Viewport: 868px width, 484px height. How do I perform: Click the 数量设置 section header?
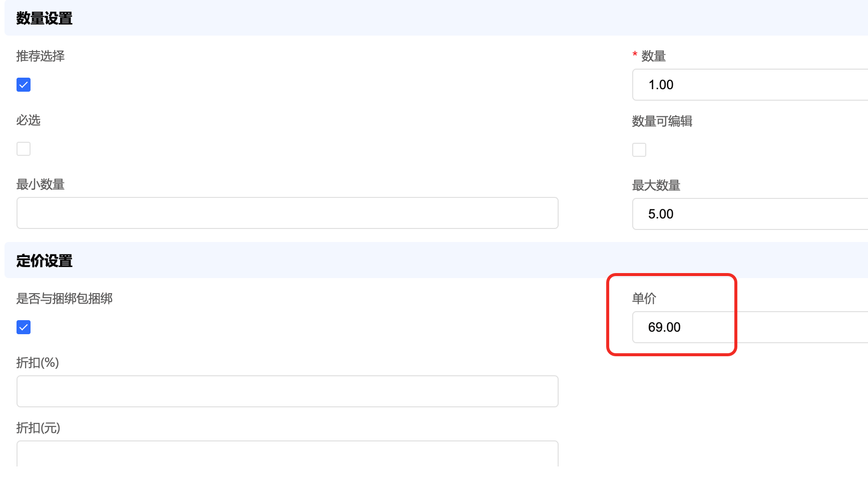(45, 19)
